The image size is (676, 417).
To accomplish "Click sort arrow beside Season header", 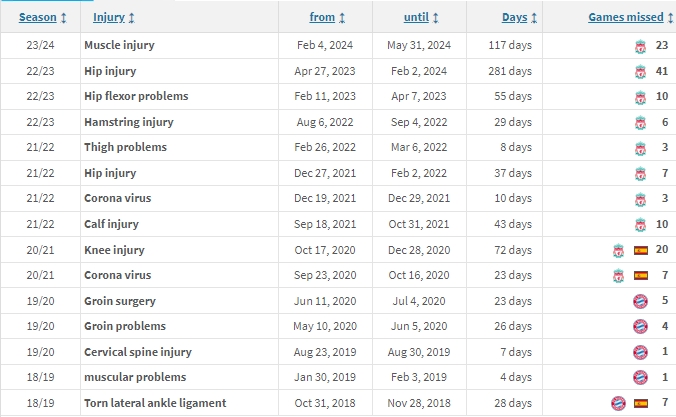I will click(x=63, y=18).
